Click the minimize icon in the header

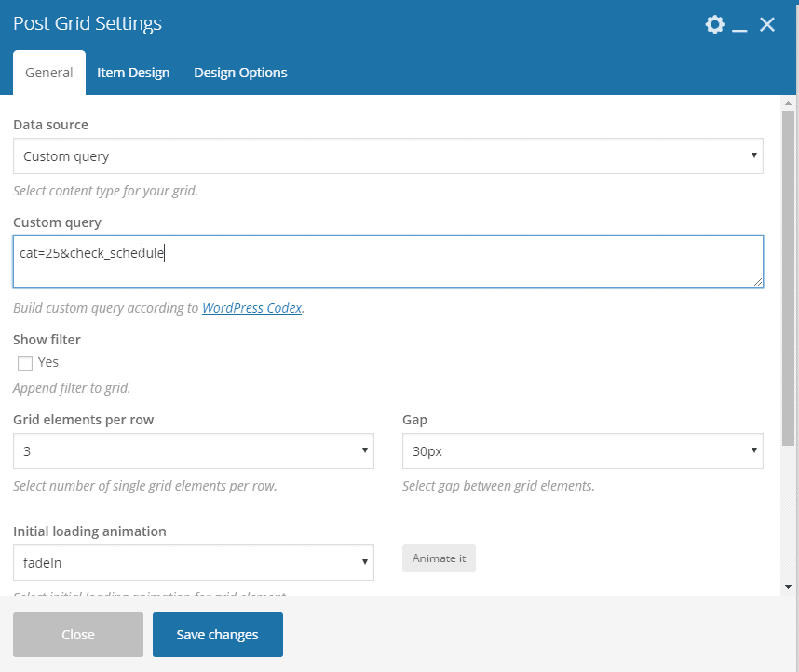[740, 28]
